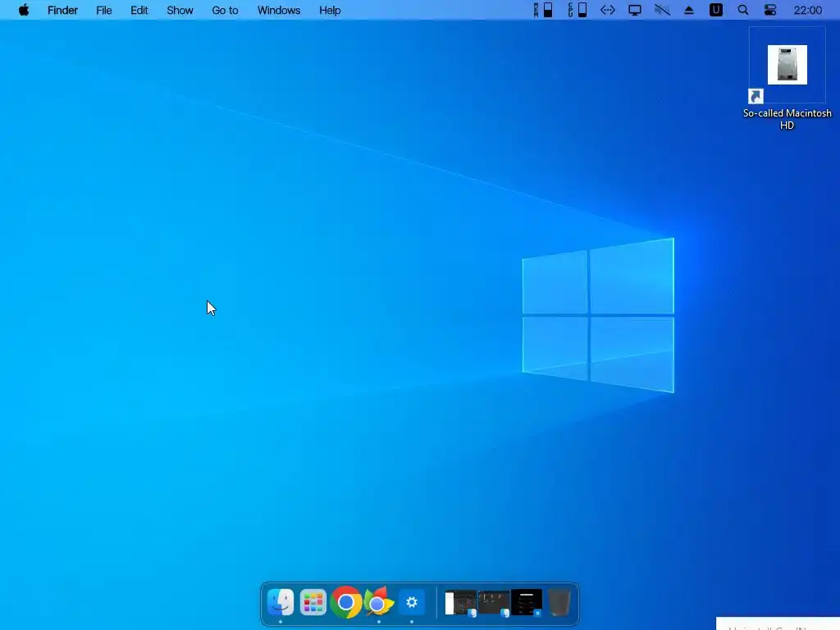Screen dimensions: 840x630
Task: Launch Google Chrome from the dock
Action: [345, 602]
